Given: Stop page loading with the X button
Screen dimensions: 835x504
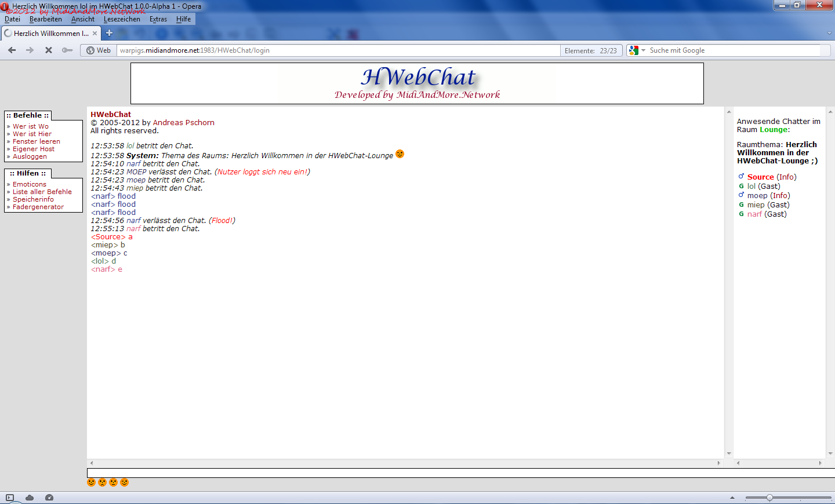Looking at the screenshot, I should [49, 50].
